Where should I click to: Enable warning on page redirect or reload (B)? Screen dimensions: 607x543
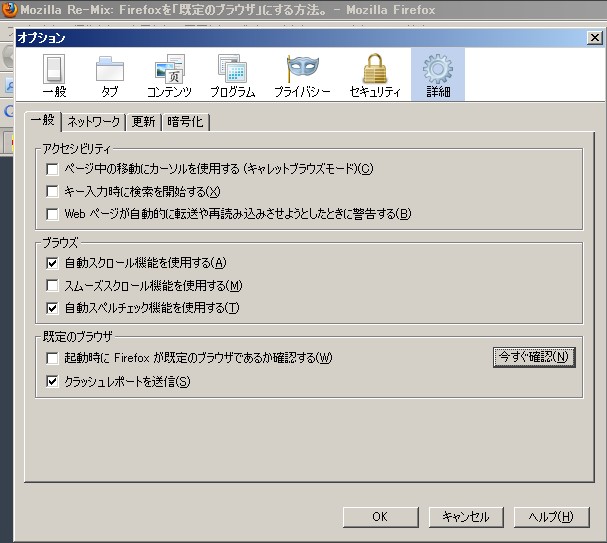tap(52, 214)
